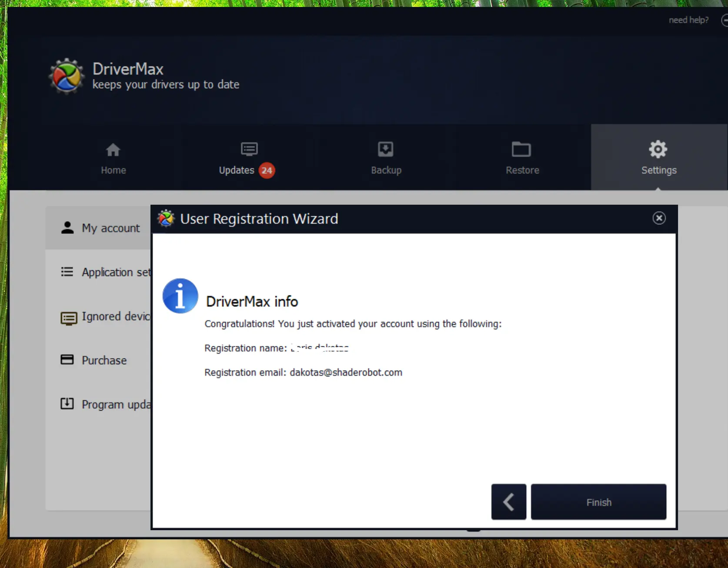Click the Backup download icon
728x568 pixels.
[x=386, y=149]
